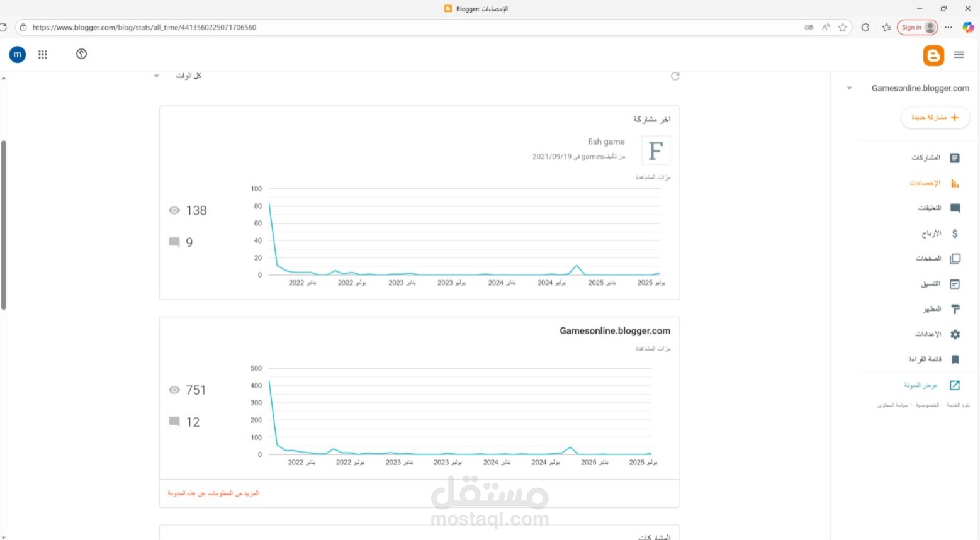
Task: Open the Reading list (قائمة القراءة) bookmark
Action: [934, 359]
